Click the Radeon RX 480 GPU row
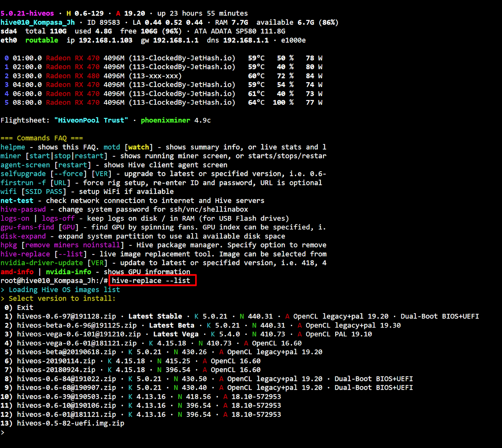 pyautogui.click(x=73, y=76)
